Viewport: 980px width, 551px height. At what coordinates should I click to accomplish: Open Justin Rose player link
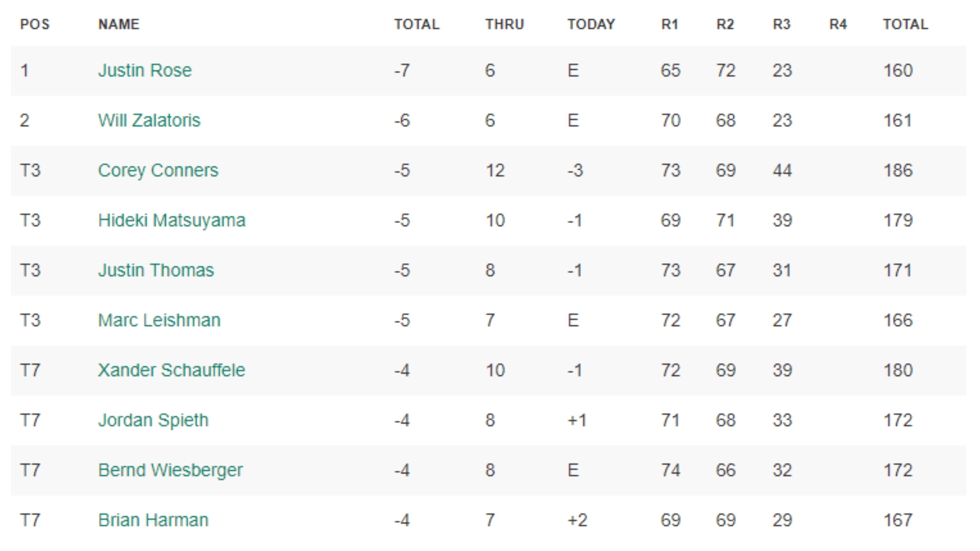[145, 71]
